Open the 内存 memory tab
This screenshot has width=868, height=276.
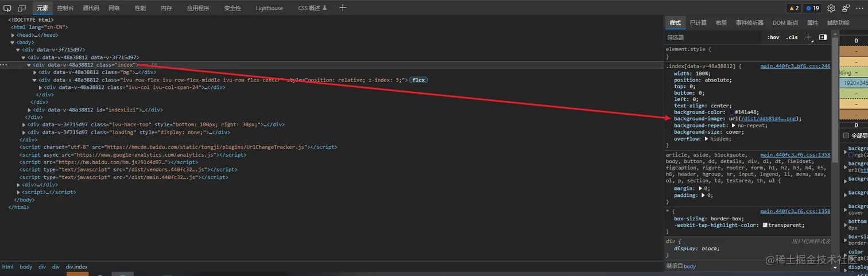click(x=166, y=8)
